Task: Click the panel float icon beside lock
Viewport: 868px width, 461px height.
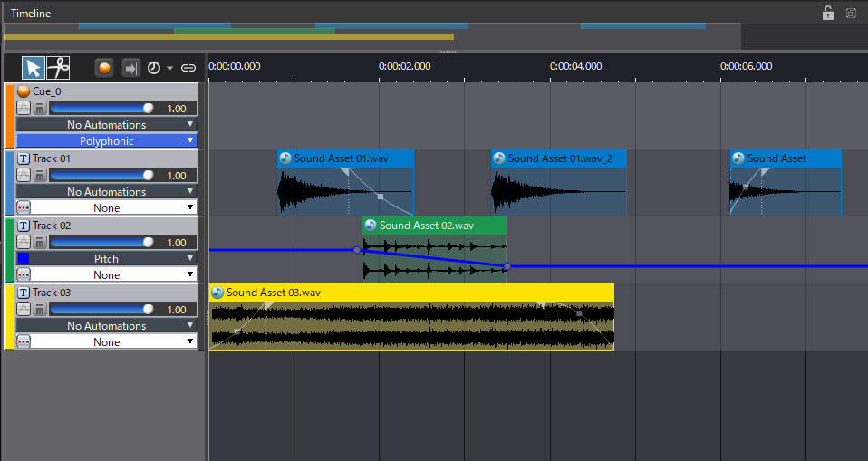Action: [851, 13]
